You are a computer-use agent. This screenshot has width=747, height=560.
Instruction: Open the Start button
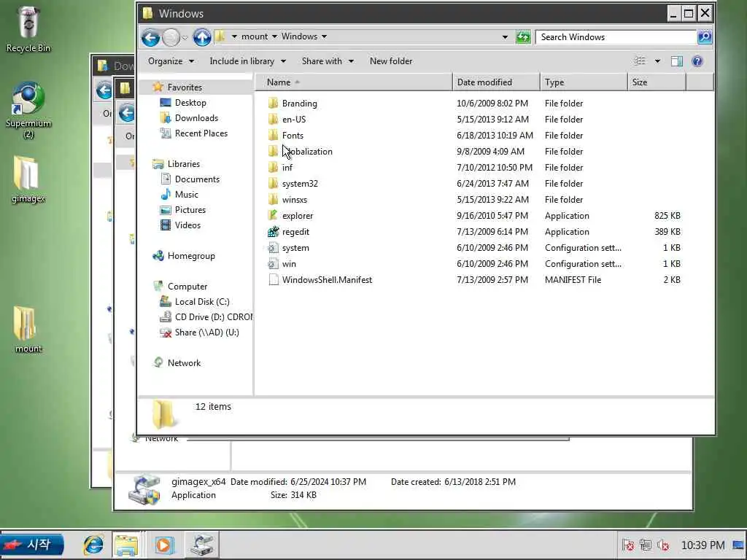[31, 545]
